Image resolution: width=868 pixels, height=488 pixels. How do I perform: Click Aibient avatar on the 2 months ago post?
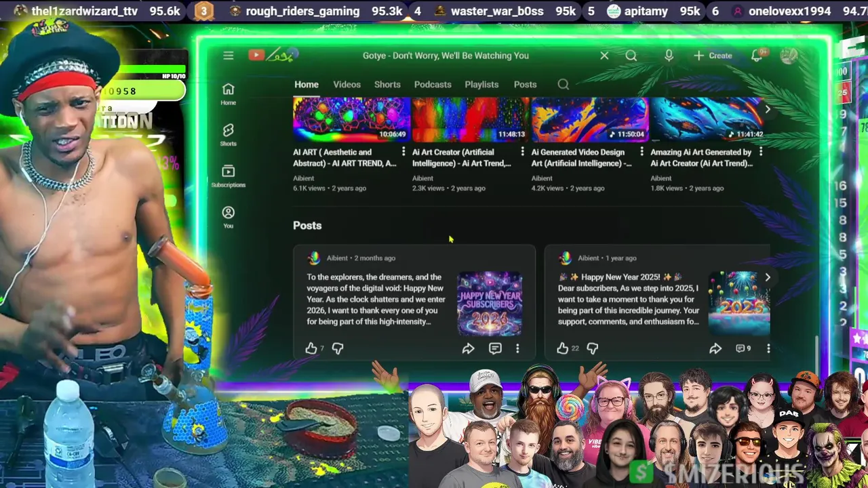[313, 258]
